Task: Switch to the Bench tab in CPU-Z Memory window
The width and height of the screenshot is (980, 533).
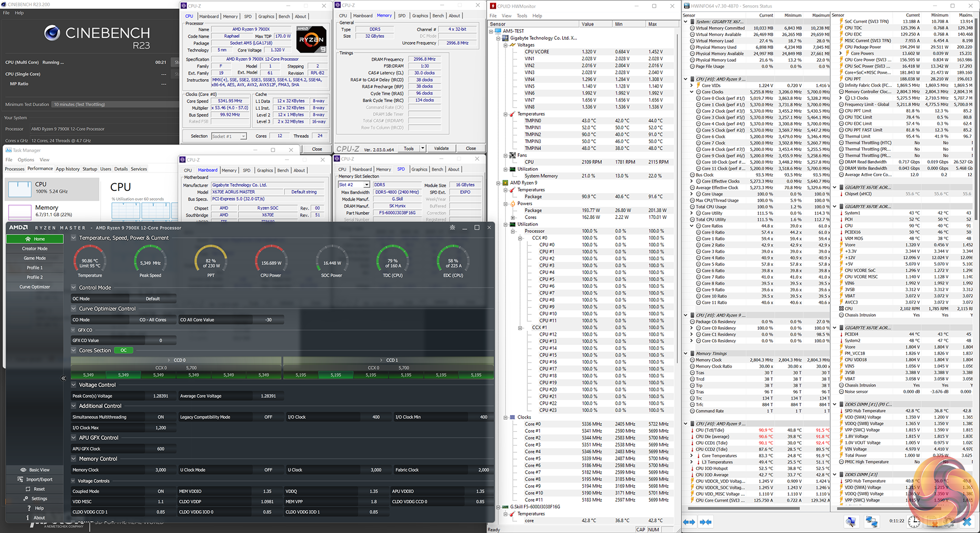Action: [438, 16]
